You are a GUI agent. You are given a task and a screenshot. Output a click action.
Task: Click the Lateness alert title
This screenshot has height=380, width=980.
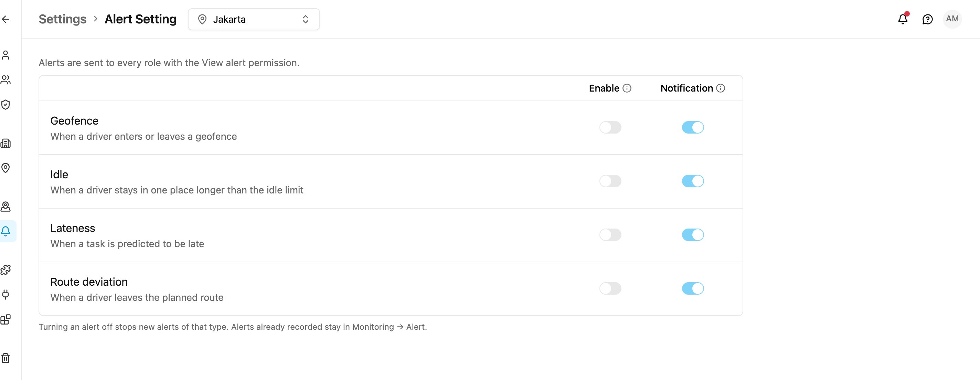pyautogui.click(x=73, y=228)
